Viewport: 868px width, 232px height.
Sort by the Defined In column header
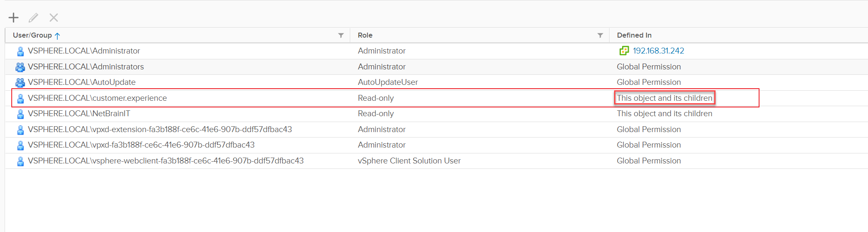pyautogui.click(x=634, y=36)
